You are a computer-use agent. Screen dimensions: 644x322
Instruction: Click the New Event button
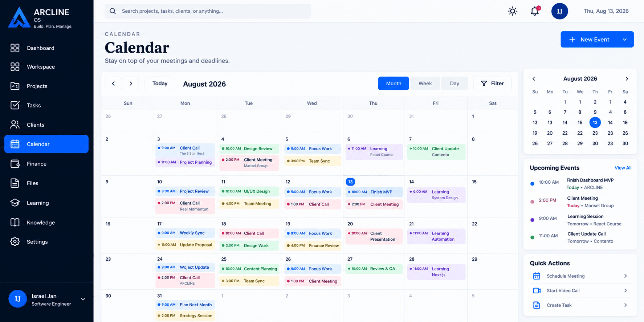click(x=589, y=40)
